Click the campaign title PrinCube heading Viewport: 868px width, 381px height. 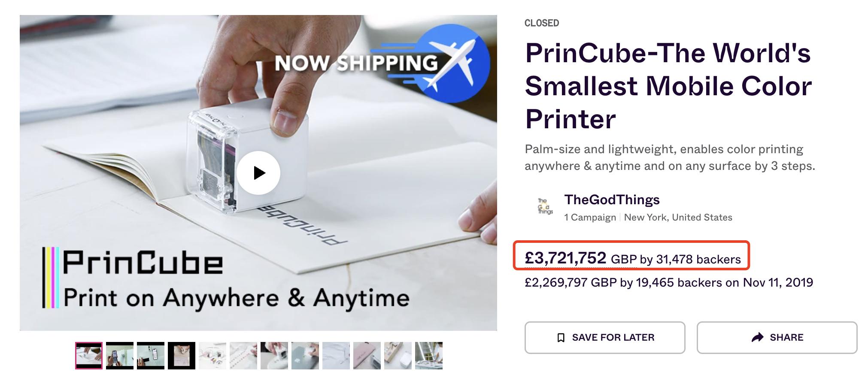(668, 86)
